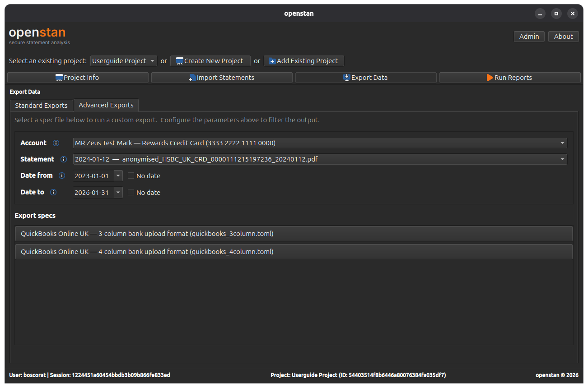Viewport: 588px width, 388px height.
Task: Click the Account info icon
Action: (56, 143)
